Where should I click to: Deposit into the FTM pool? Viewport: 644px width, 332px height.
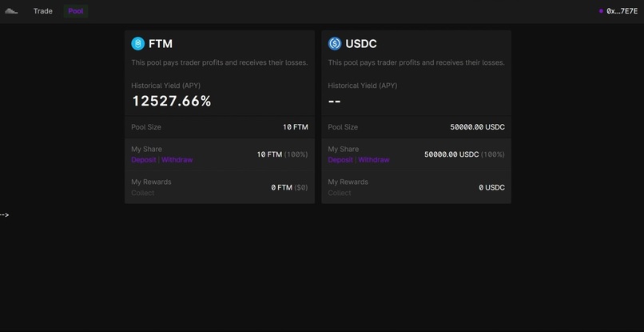point(144,160)
